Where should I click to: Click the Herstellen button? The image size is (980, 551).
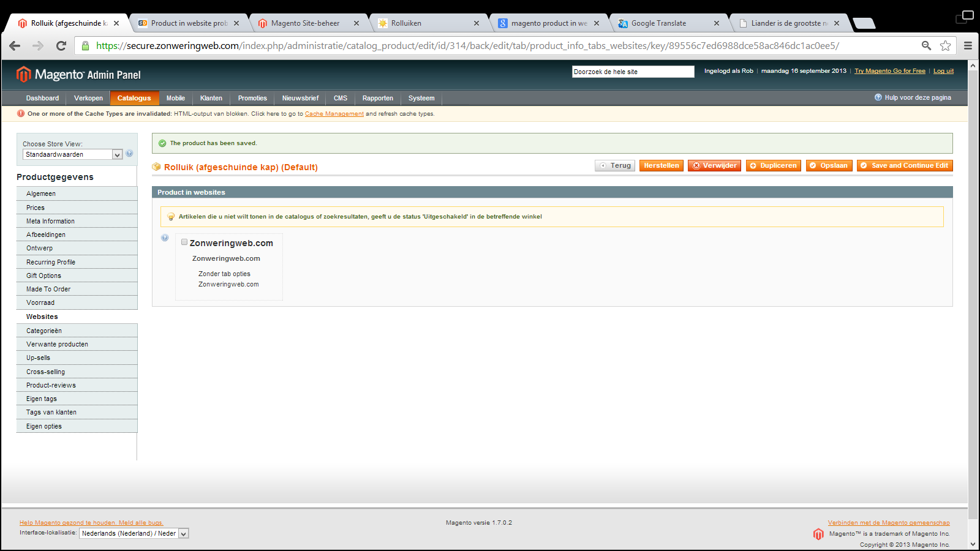coord(661,165)
